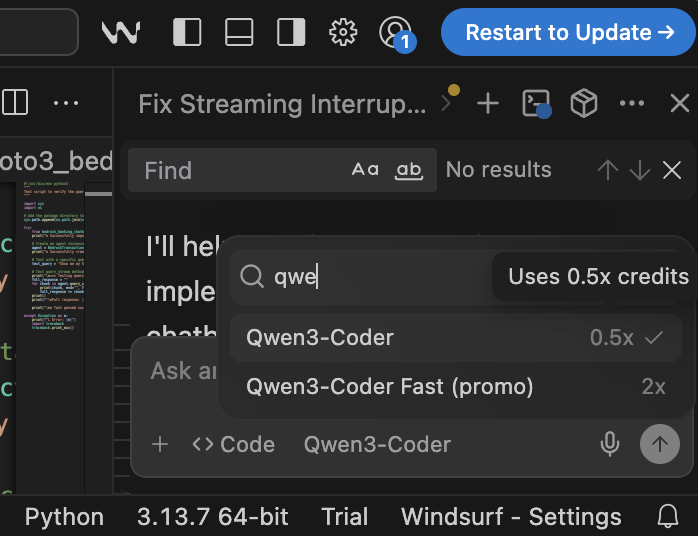698x536 pixels.
Task: Click Restart to Update button
Action: click(568, 32)
